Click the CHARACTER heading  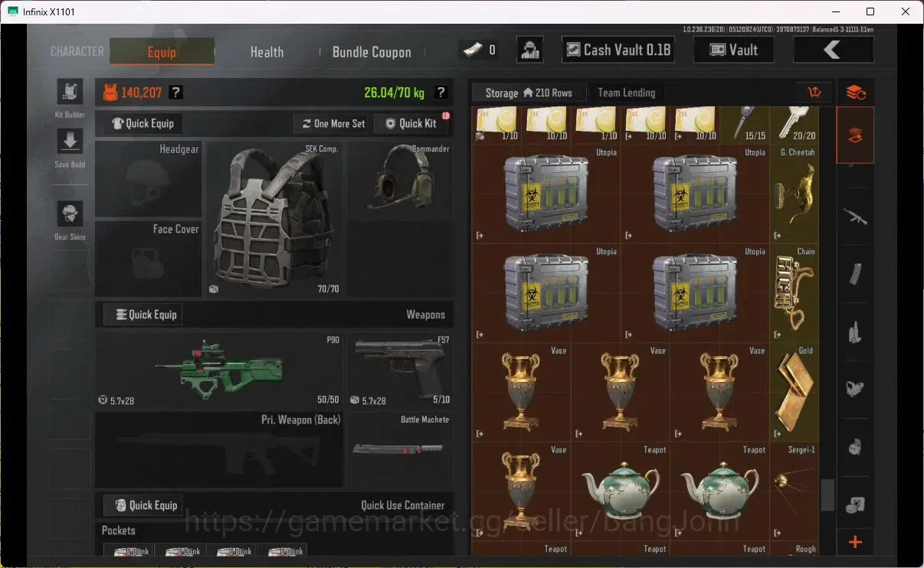[77, 51]
